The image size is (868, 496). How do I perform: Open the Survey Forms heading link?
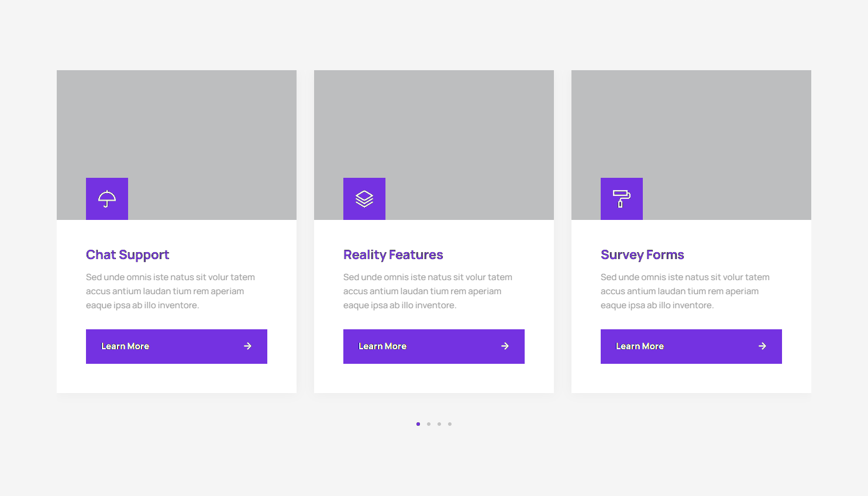[x=642, y=255]
